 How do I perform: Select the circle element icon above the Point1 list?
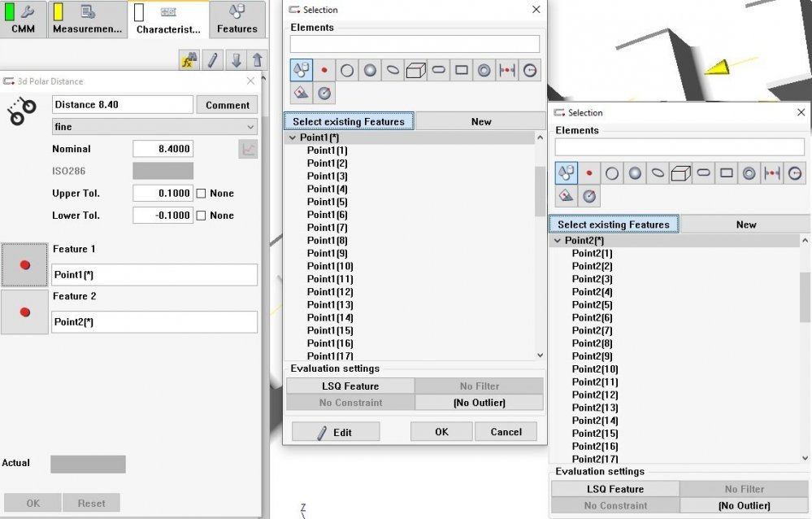[347, 71]
